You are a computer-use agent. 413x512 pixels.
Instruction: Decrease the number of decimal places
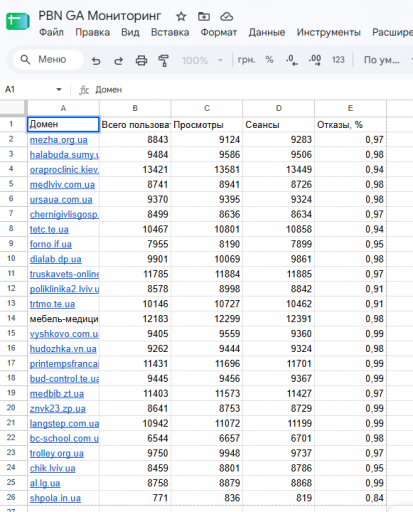point(292,60)
